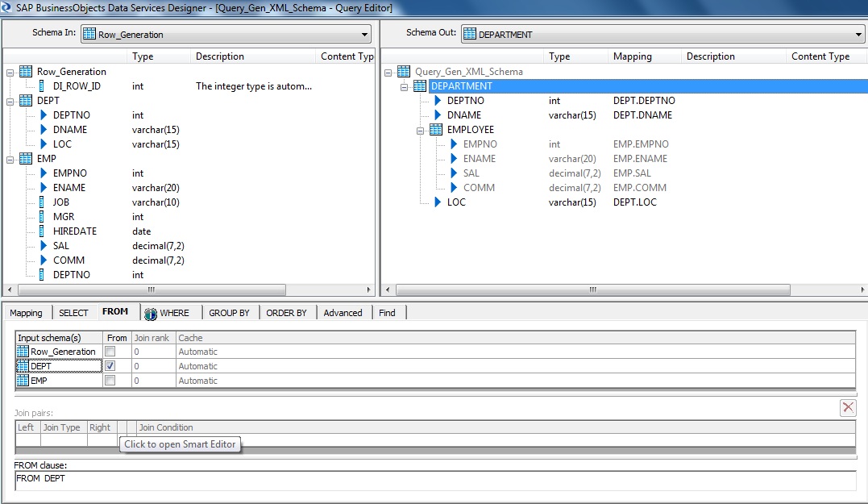The width and height of the screenshot is (868, 504).
Task: Uncheck the From checkbox for DEPT
Action: (x=110, y=365)
